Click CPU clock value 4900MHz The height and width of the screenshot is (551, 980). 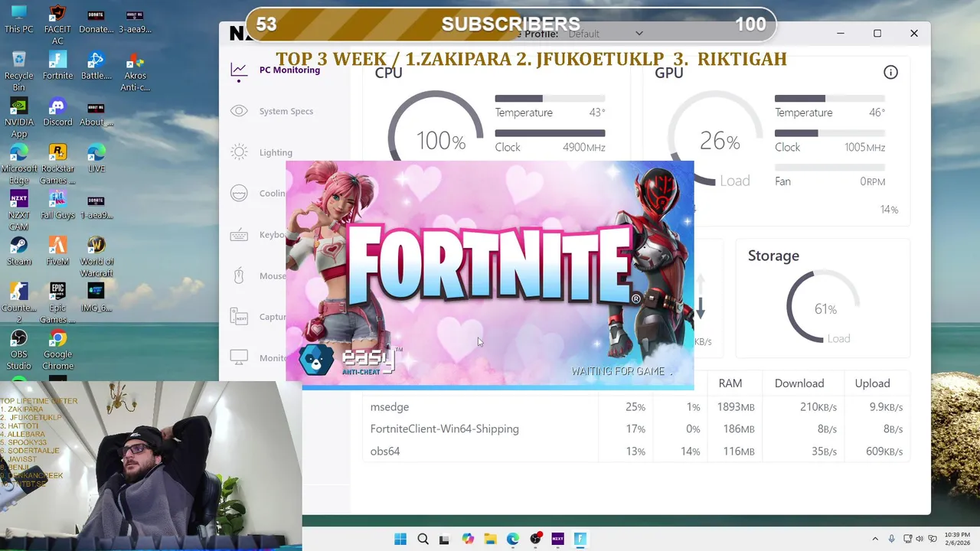pyautogui.click(x=583, y=147)
